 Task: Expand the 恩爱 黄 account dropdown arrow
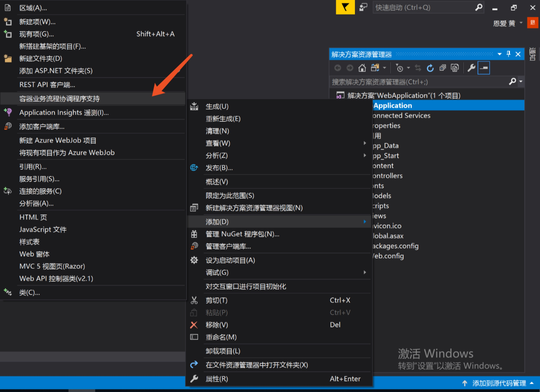521,23
